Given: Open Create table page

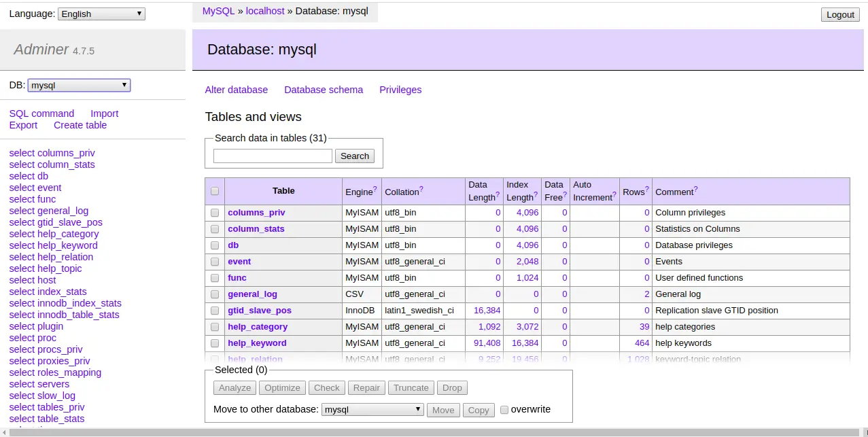Looking at the screenshot, I should (x=80, y=125).
